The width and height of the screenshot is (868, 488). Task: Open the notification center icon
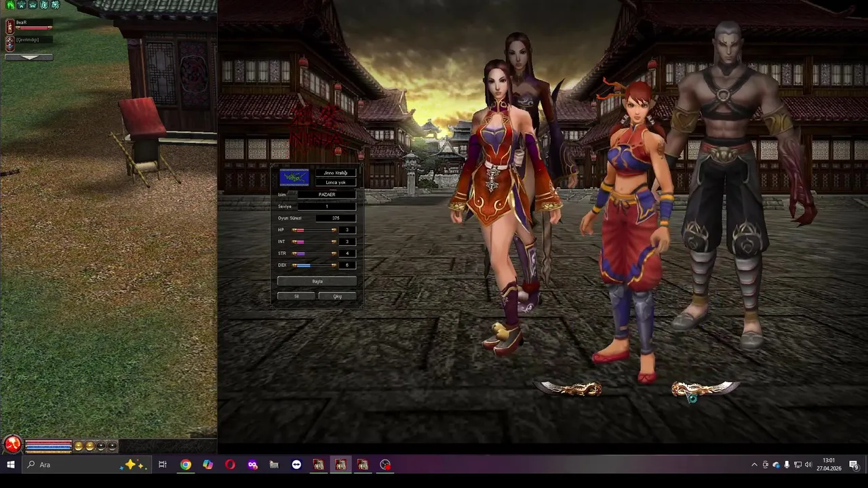pos(854,465)
